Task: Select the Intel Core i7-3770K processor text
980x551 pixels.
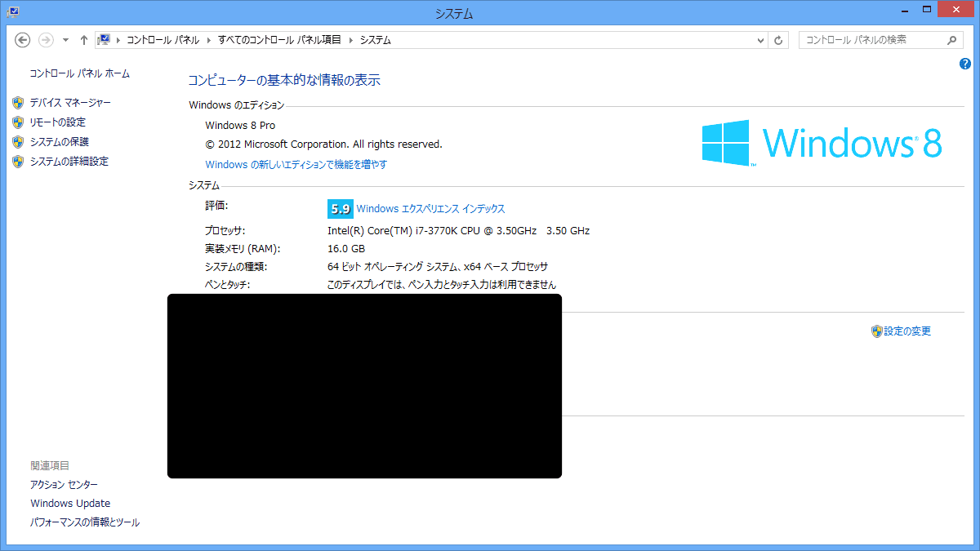Action: coord(458,231)
